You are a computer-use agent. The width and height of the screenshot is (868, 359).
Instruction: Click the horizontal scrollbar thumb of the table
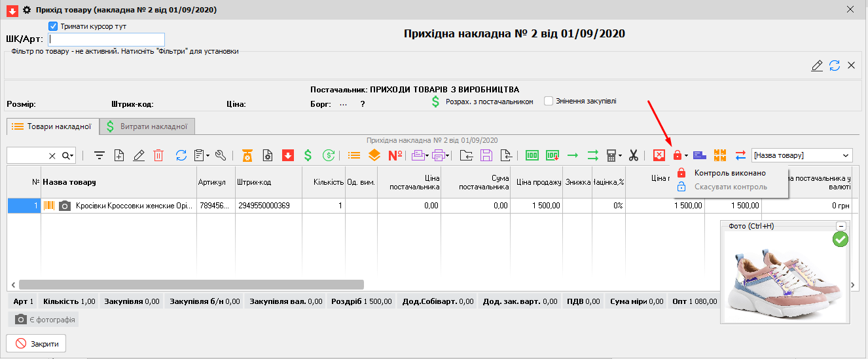click(191, 284)
